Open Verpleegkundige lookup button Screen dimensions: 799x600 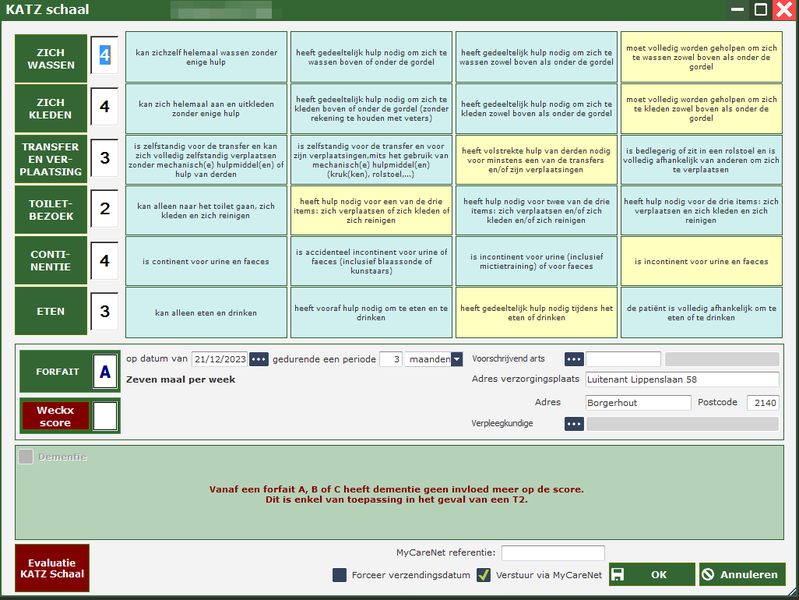click(574, 424)
